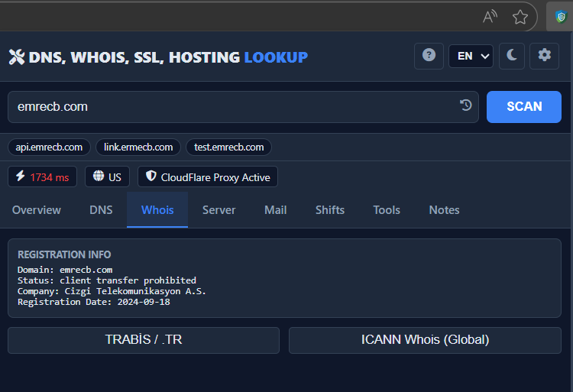Select the link.ermecb.com subdomain chip
Viewport: 573px width, 392px height.
pos(138,147)
